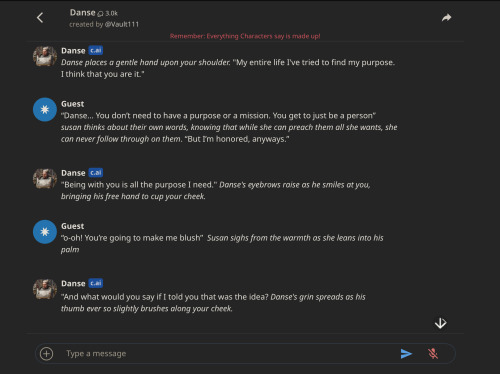This screenshot has height=374, width=500.
Task: Click the share arrow icon at top right
Action: 446,18
